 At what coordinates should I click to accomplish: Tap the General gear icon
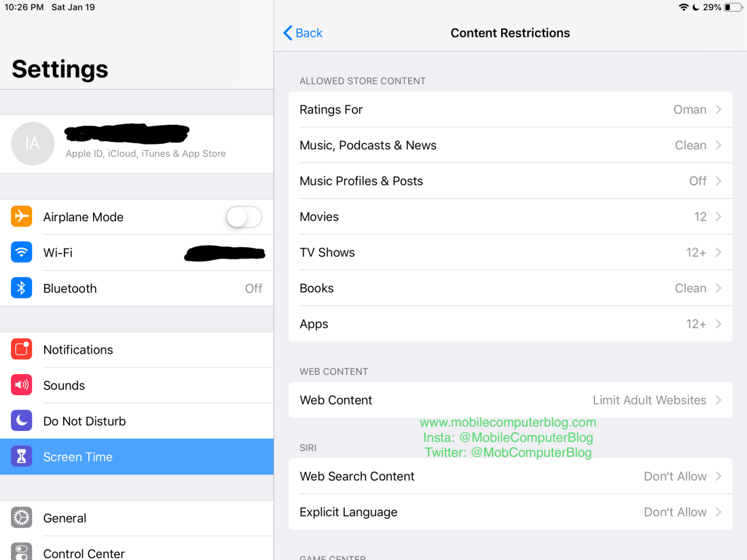point(22,518)
